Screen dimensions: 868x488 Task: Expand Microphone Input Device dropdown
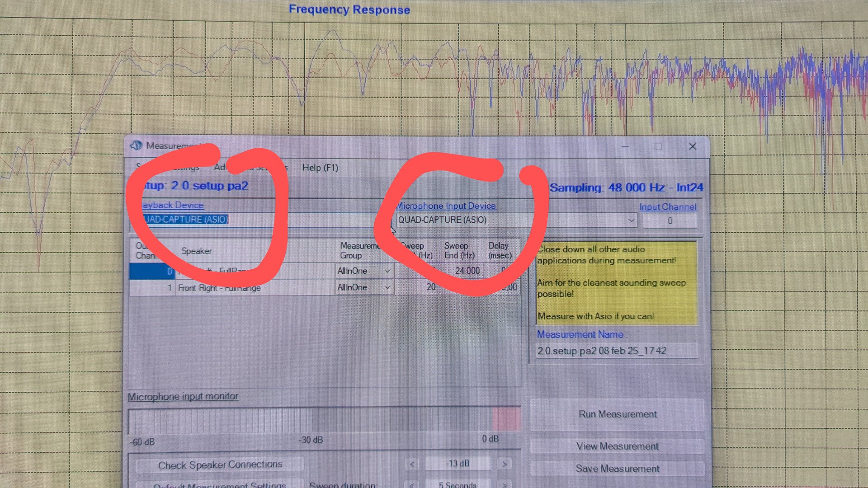tap(631, 220)
